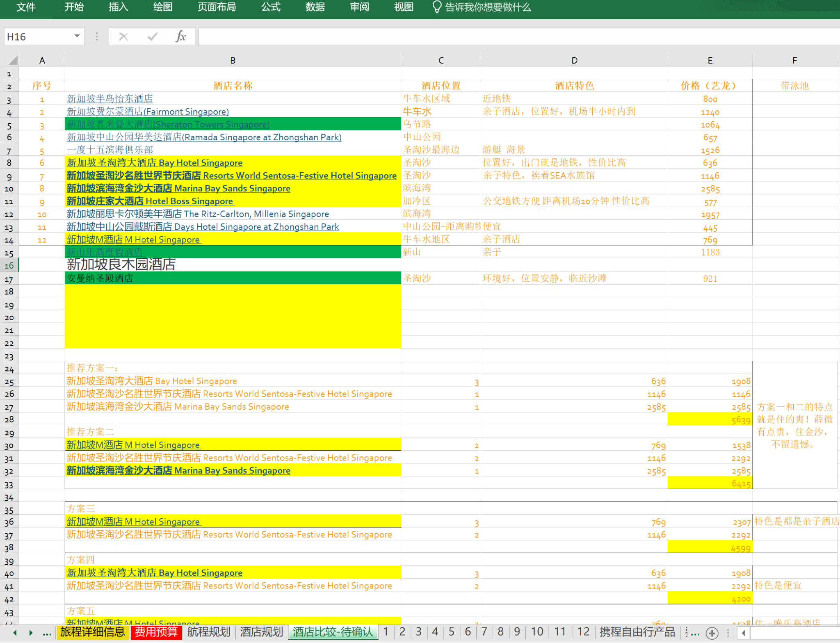Switch to 航程规划 sheet tab
The height and width of the screenshot is (643, 840).
pos(209,632)
